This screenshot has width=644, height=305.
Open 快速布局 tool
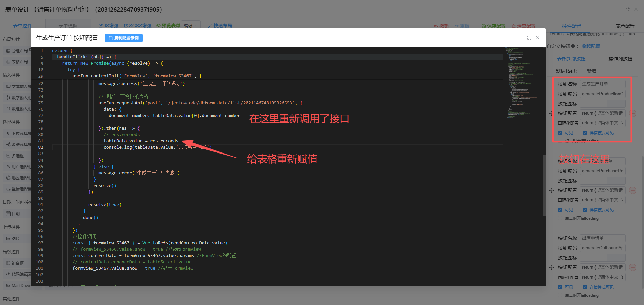point(220,26)
